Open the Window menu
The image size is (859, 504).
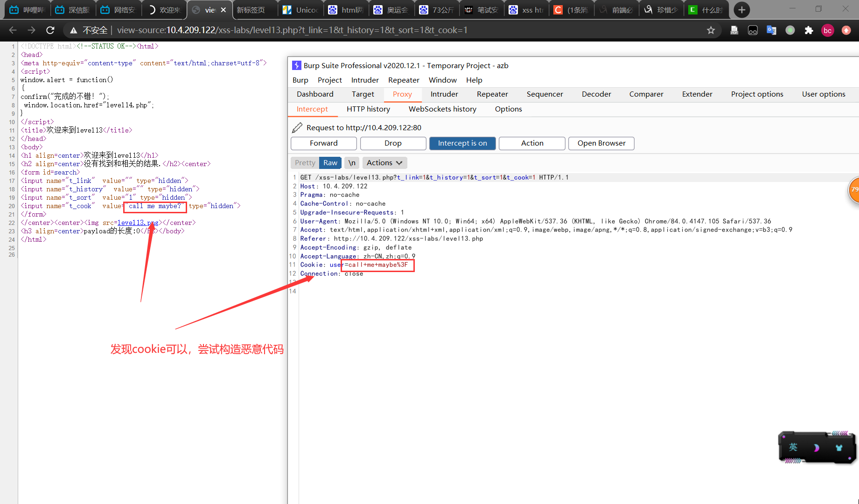tap(442, 80)
